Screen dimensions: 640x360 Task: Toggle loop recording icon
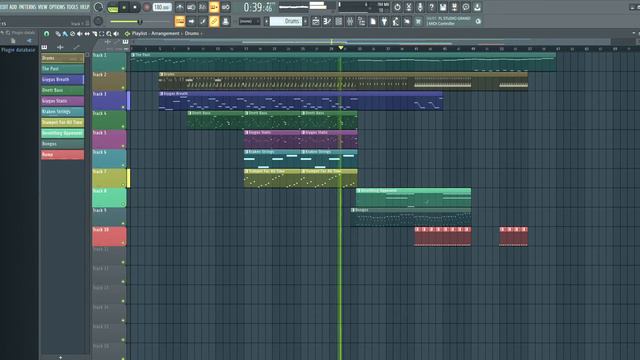pyautogui.click(x=225, y=7)
